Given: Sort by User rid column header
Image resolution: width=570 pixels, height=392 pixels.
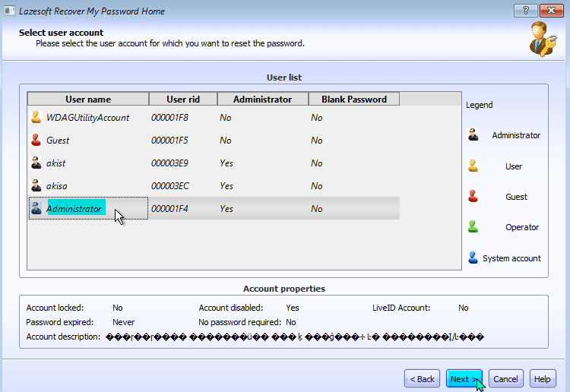Looking at the screenshot, I should pyautogui.click(x=182, y=100).
